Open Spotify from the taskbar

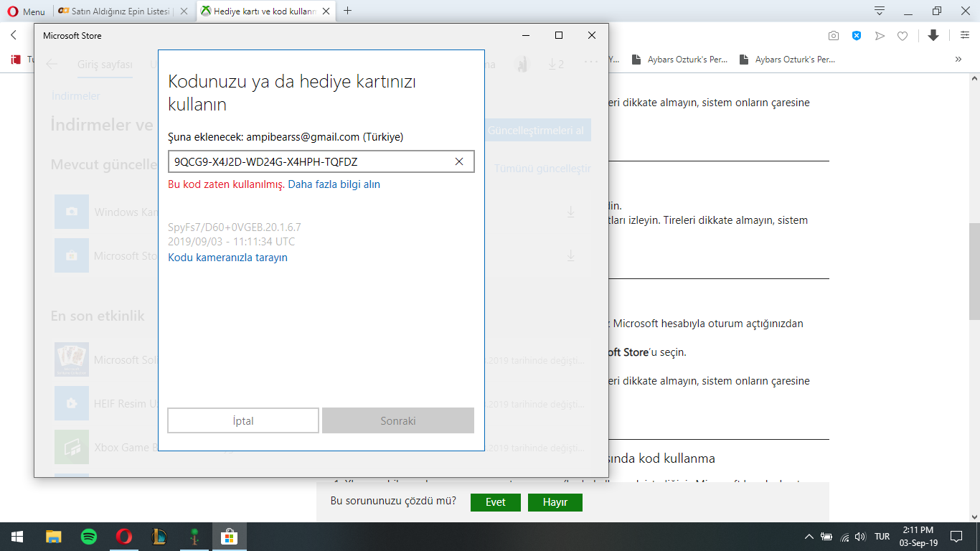[89, 537]
